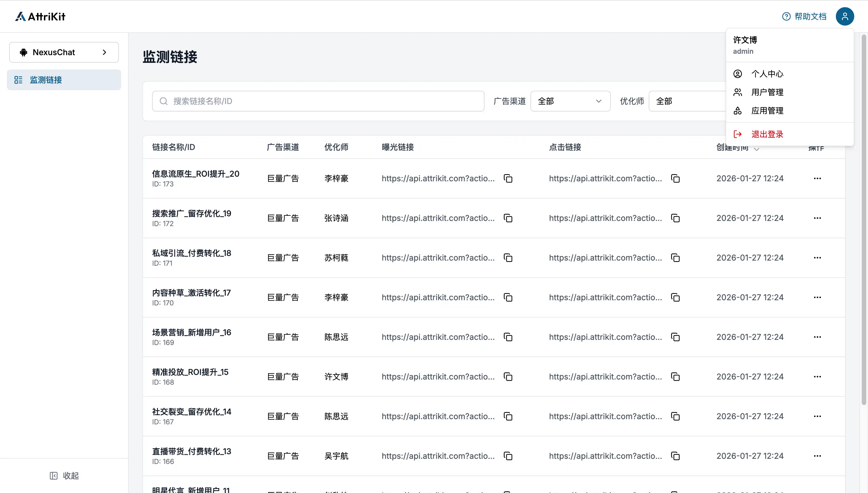Click the search magnifier icon
The image size is (868, 493).
164,101
